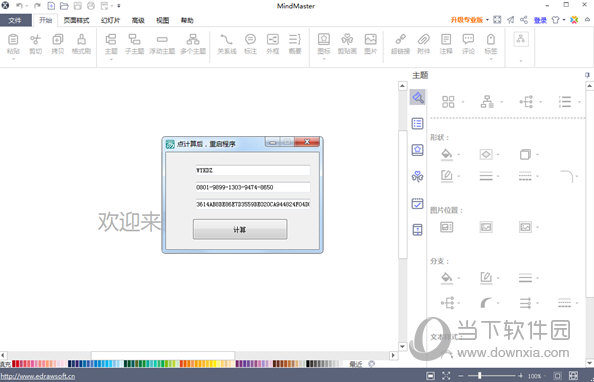Expand the Paste (粘贴) dropdown arrow
Image resolution: width=594 pixels, height=382 pixels.
13,59
